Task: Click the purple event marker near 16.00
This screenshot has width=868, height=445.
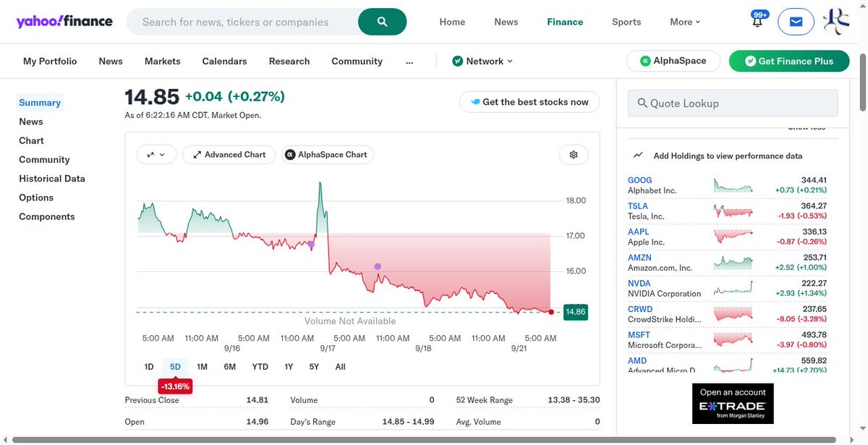Action: click(x=378, y=267)
